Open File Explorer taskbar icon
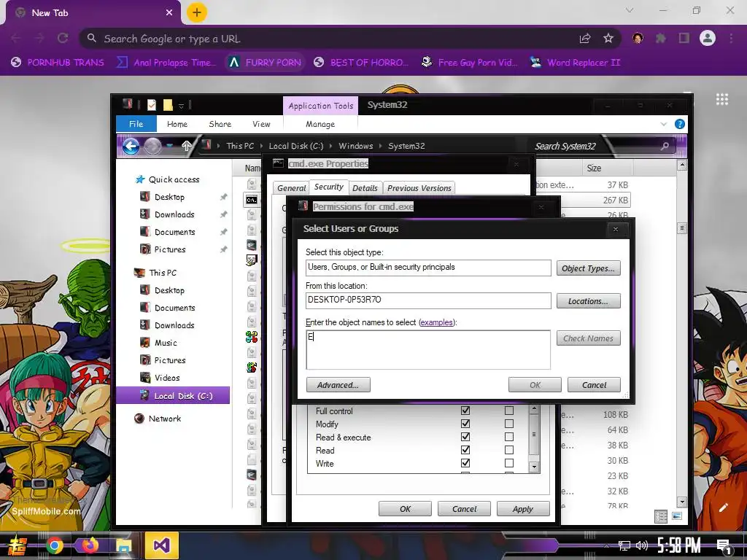This screenshot has height=560, width=747. (x=124, y=545)
